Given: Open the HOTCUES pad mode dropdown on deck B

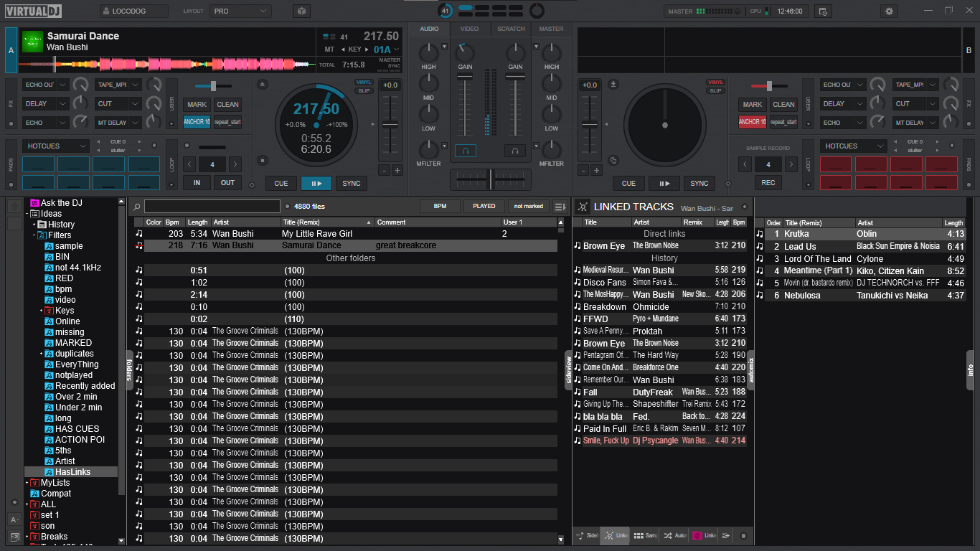Looking at the screenshot, I should point(854,146).
